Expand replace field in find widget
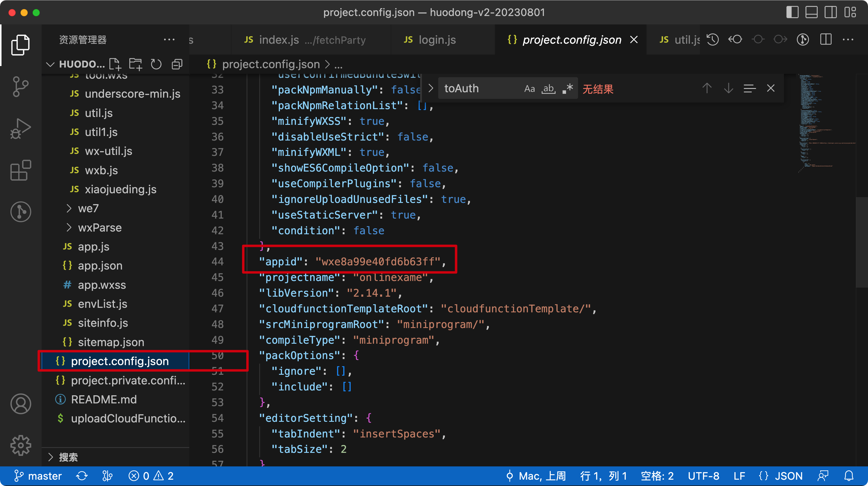868x486 pixels. pos(431,89)
